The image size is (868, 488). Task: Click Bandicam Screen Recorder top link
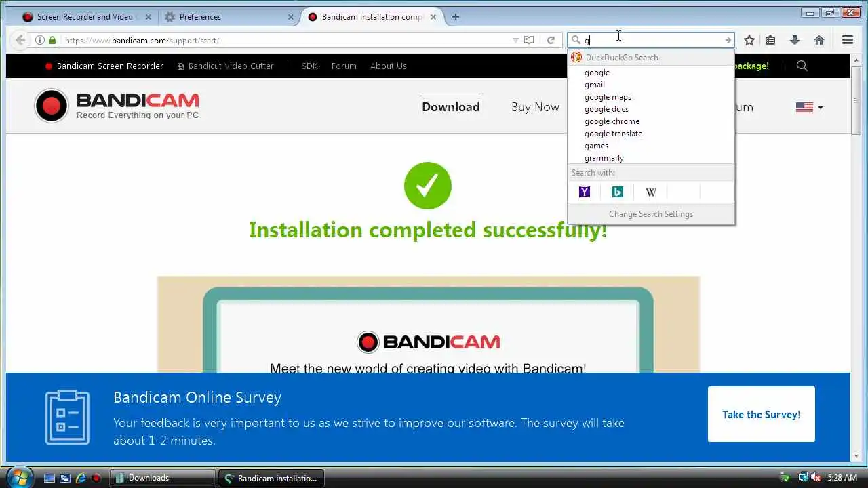click(x=104, y=66)
